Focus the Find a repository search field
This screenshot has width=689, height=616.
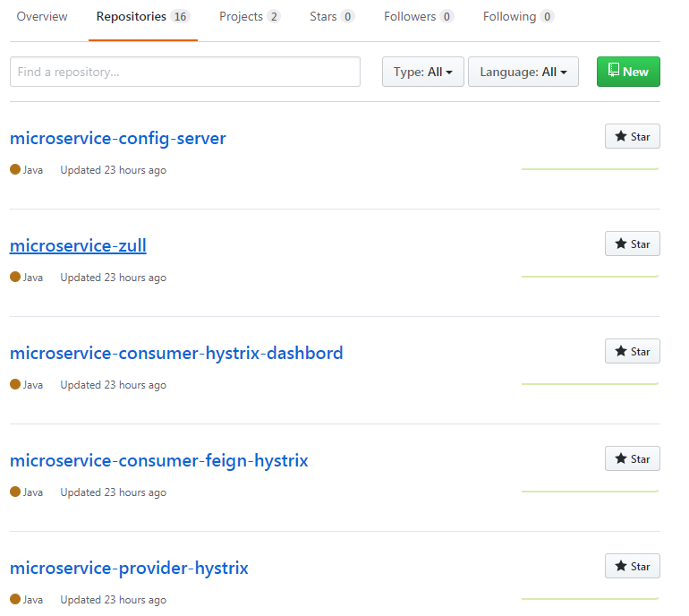pos(184,72)
